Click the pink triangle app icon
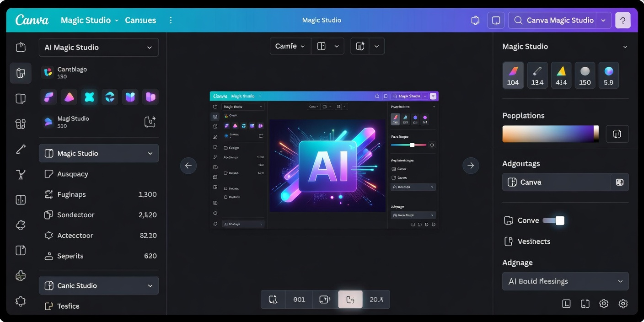 (x=69, y=97)
